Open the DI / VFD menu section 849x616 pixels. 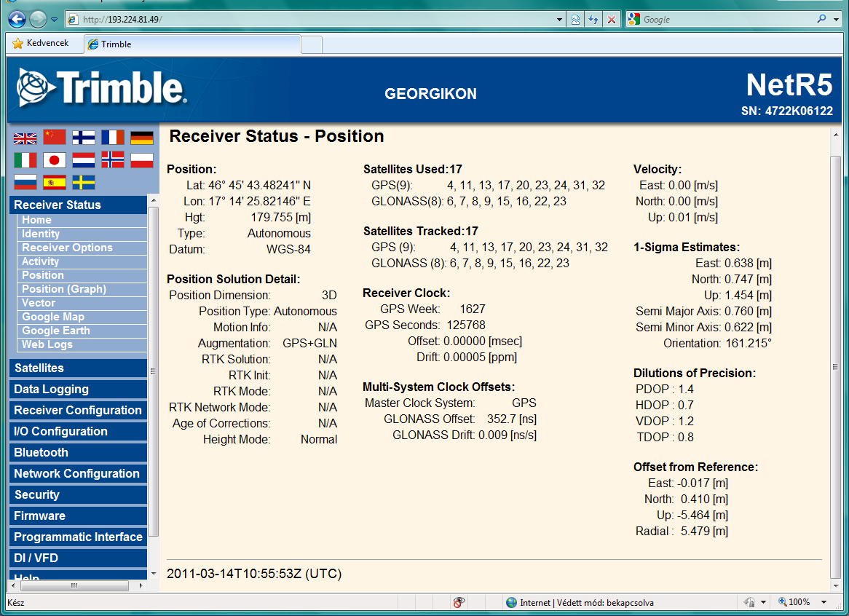(78, 558)
